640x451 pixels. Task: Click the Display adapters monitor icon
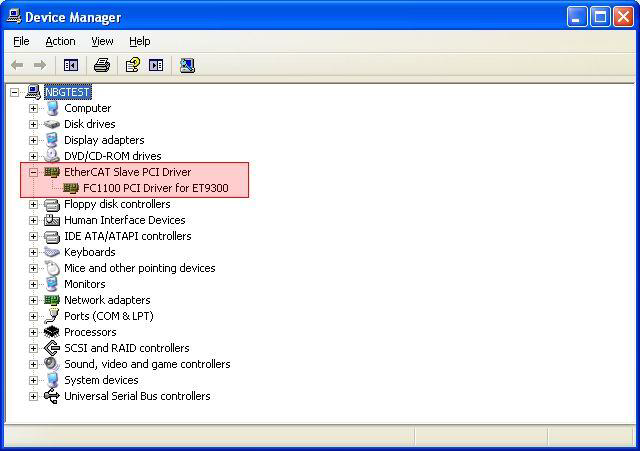(52, 140)
